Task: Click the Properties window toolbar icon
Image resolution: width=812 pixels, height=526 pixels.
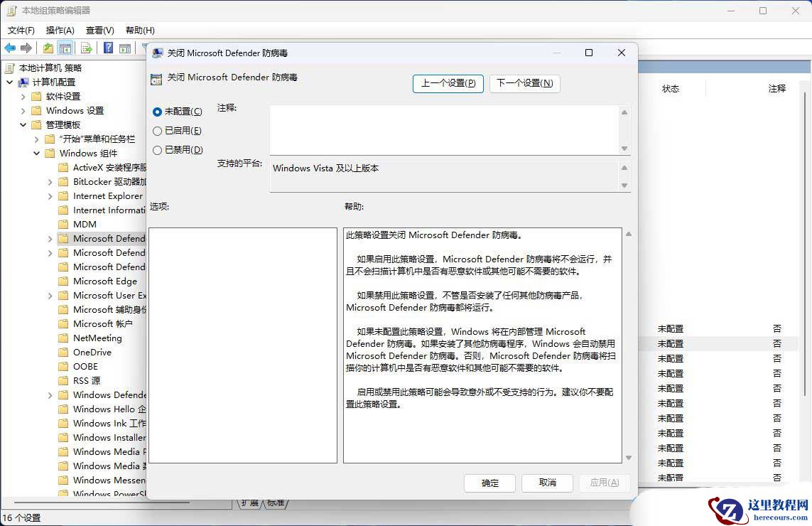Action: click(126, 48)
